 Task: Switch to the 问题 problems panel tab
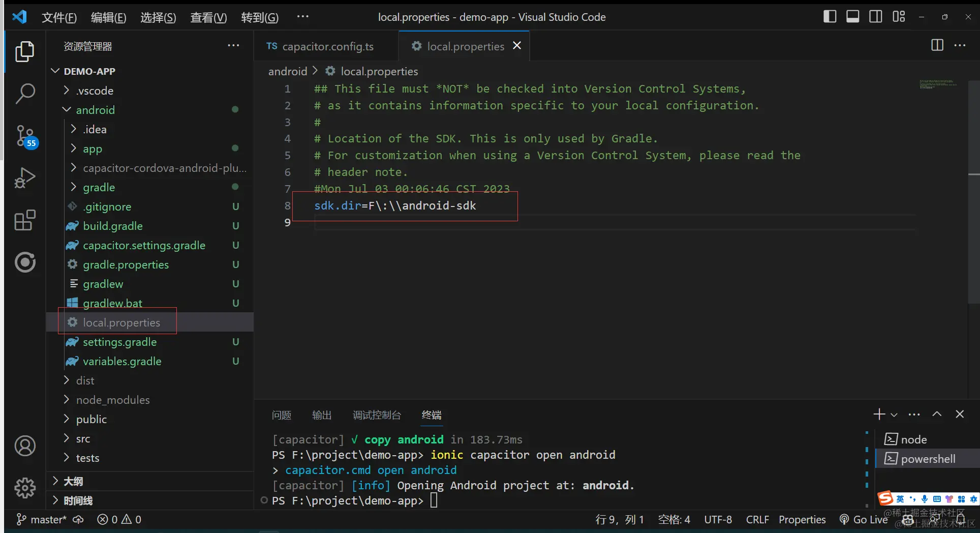tap(282, 415)
